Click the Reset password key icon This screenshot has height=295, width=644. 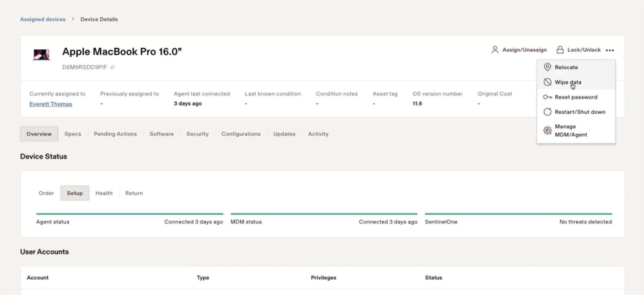click(x=547, y=97)
